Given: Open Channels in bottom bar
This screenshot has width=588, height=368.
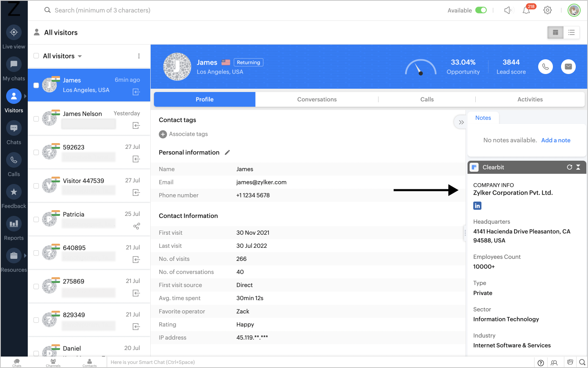Looking at the screenshot, I should click(x=53, y=363).
